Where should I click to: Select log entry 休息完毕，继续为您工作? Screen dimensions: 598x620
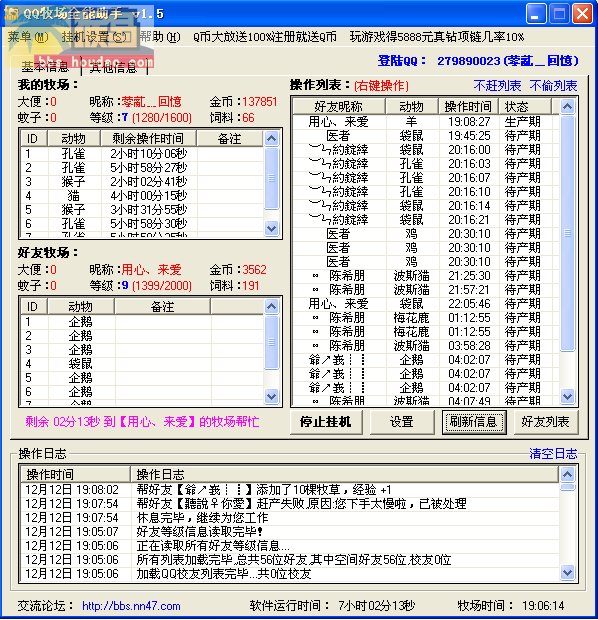[290, 518]
